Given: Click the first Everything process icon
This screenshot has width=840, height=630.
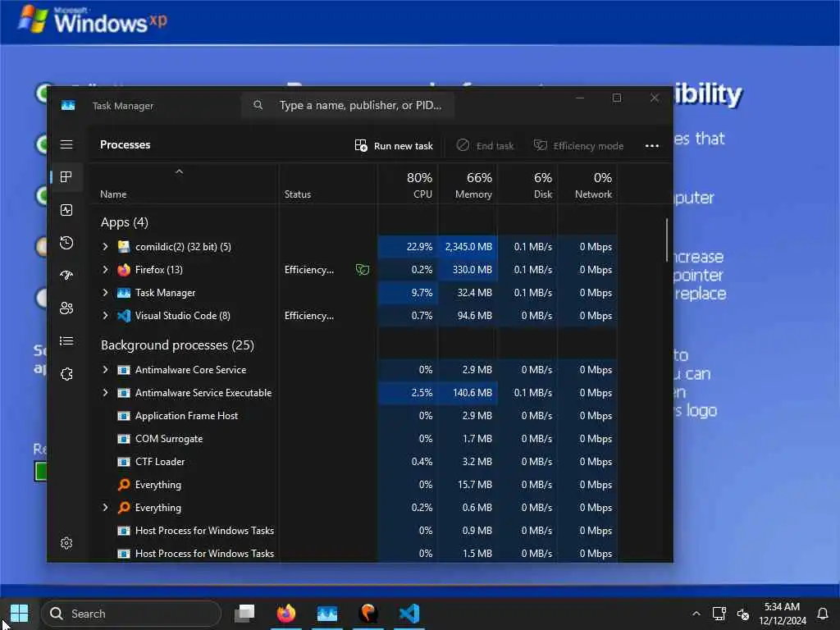Looking at the screenshot, I should [124, 484].
